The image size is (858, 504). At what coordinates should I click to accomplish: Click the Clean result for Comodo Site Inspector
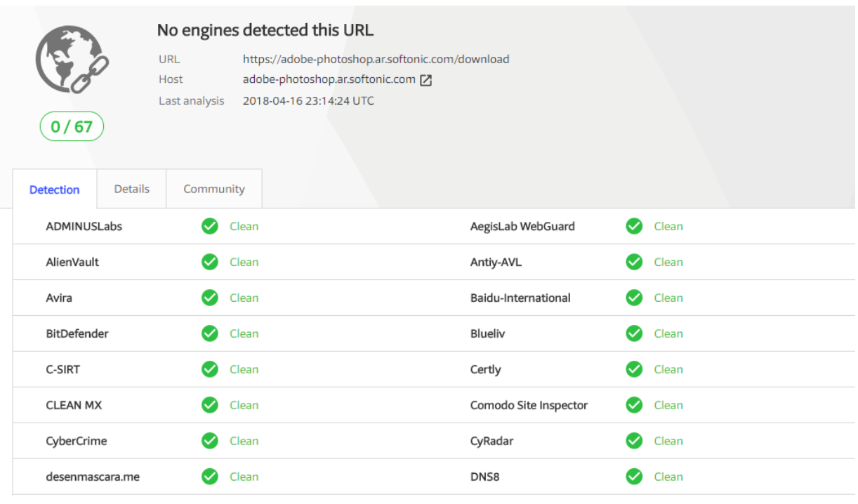668,405
